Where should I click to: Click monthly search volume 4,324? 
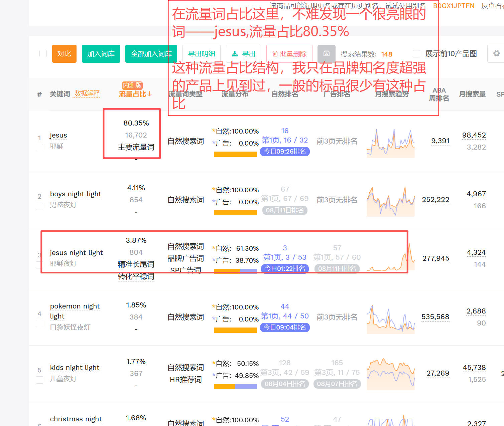[x=476, y=252]
